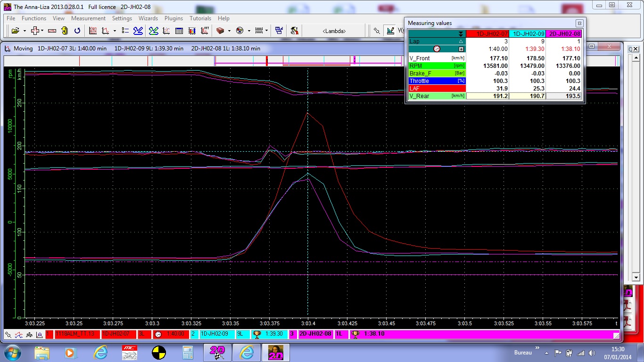644x362 pixels.
Task: Toggle the triangle sort icon in Lap row
Action: point(461,41)
